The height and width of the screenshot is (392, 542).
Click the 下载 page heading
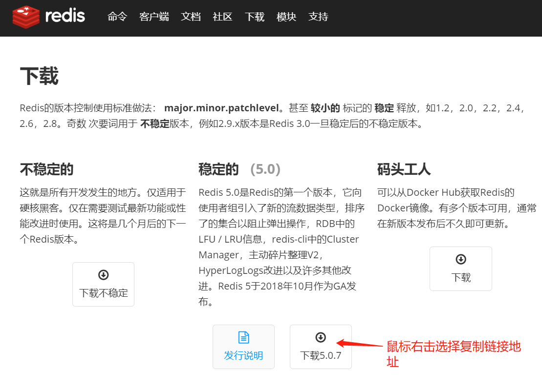pyautogui.click(x=40, y=76)
